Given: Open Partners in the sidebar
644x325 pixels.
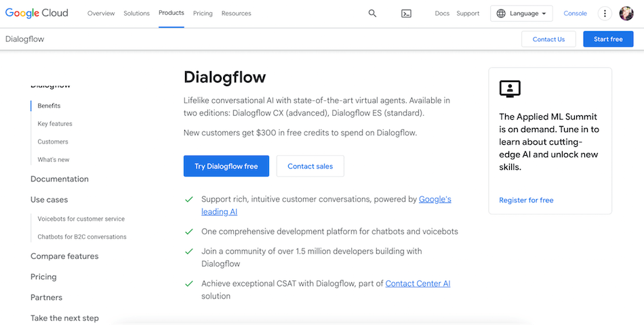Looking at the screenshot, I should (x=46, y=297).
